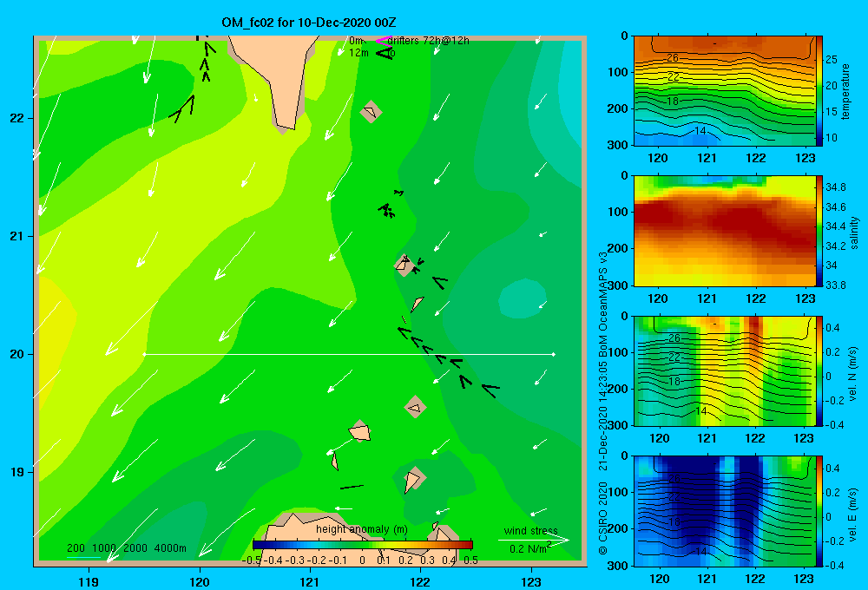This screenshot has width=868, height=590.
Task: Select the salinity cross-section panel
Action: coord(724,231)
